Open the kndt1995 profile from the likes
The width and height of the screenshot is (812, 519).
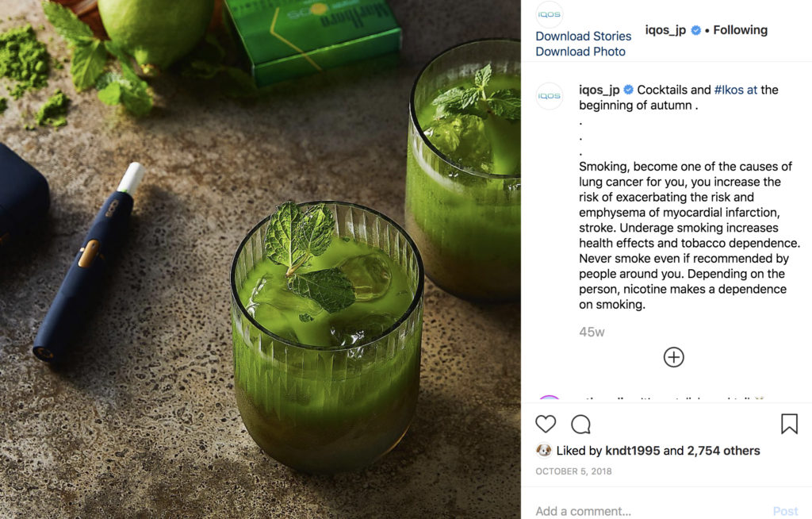click(x=632, y=451)
